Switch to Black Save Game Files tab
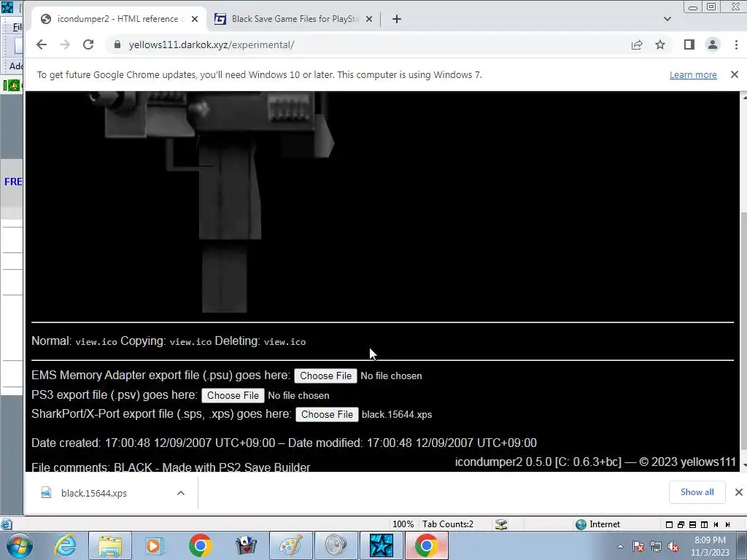The height and width of the screenshot is (560, 747). pos(293,19)
